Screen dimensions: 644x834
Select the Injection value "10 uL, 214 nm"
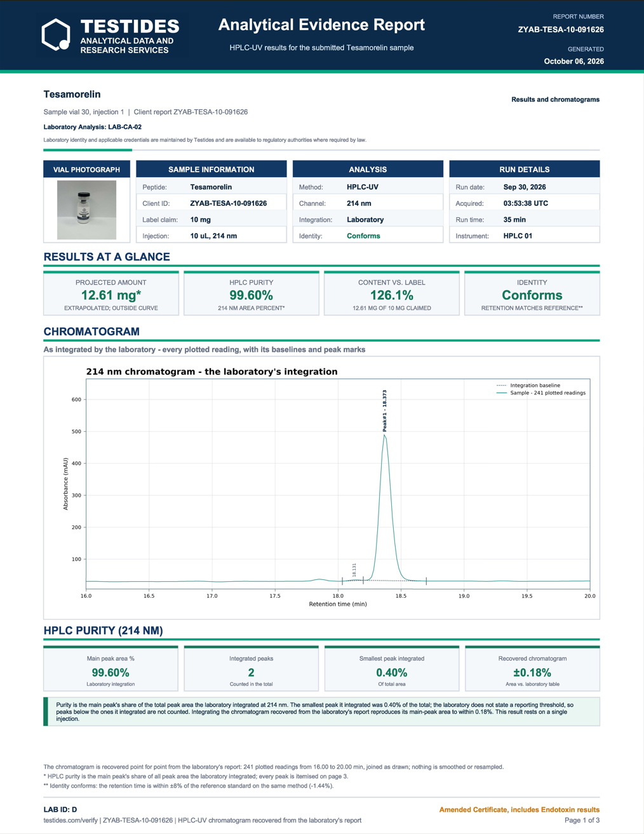pos(213,236)
